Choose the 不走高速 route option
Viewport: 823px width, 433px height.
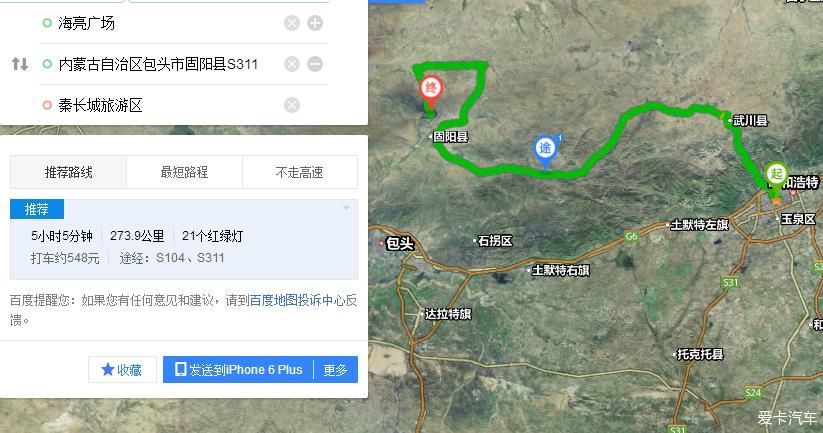pyautogui.click(x=300, y=172)
